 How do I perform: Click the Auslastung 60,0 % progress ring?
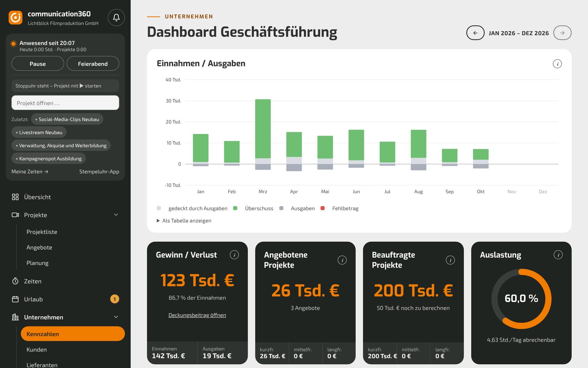click(521, 298)
